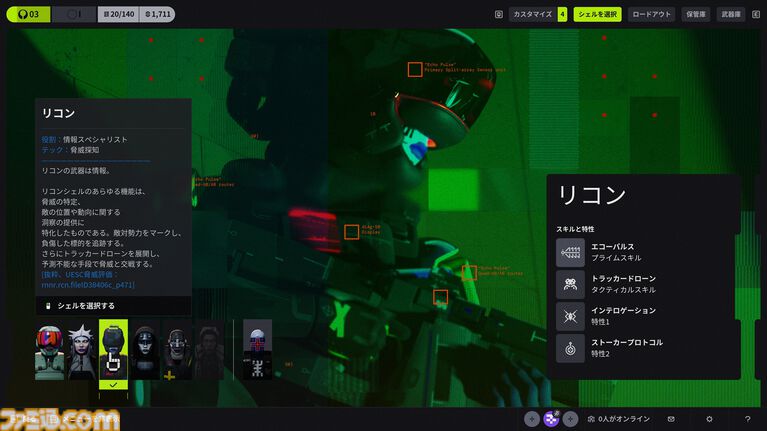Choose the white spiky-haired shell portrait
Screen dimensions: 767x431
click(81, 352)
